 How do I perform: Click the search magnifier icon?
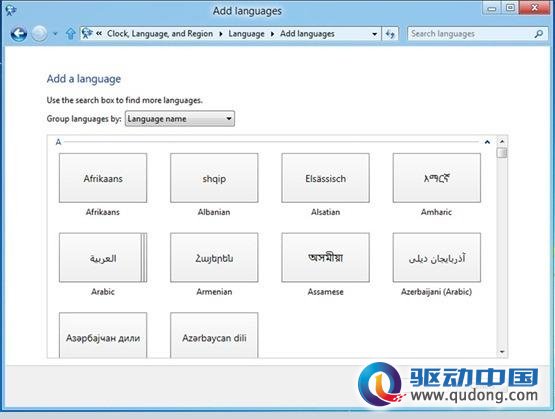coord(538,34)
